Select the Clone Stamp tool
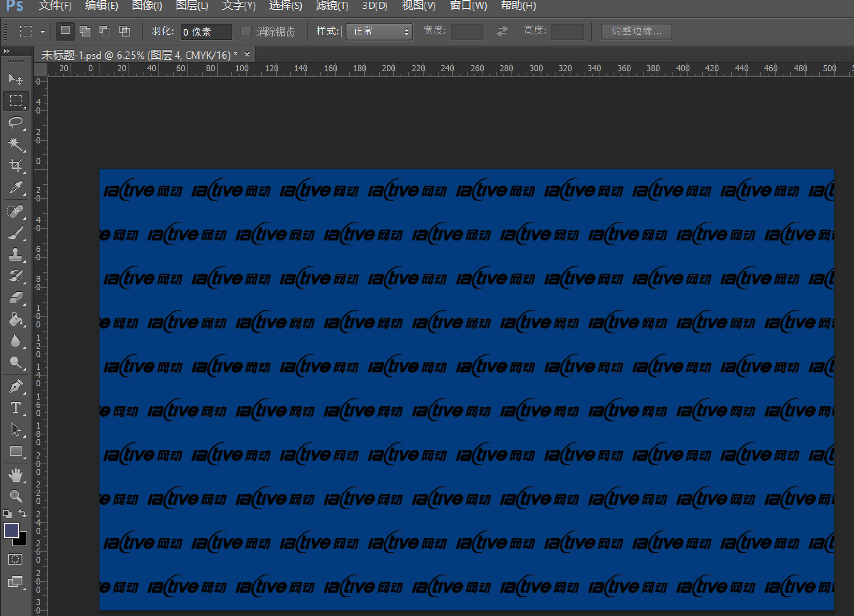Screen dimensions: 854x616 [16, 254]
